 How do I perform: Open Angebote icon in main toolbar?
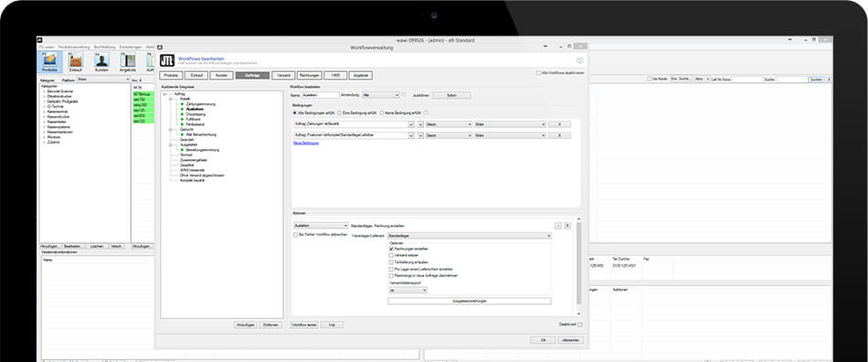coord(128,62)
